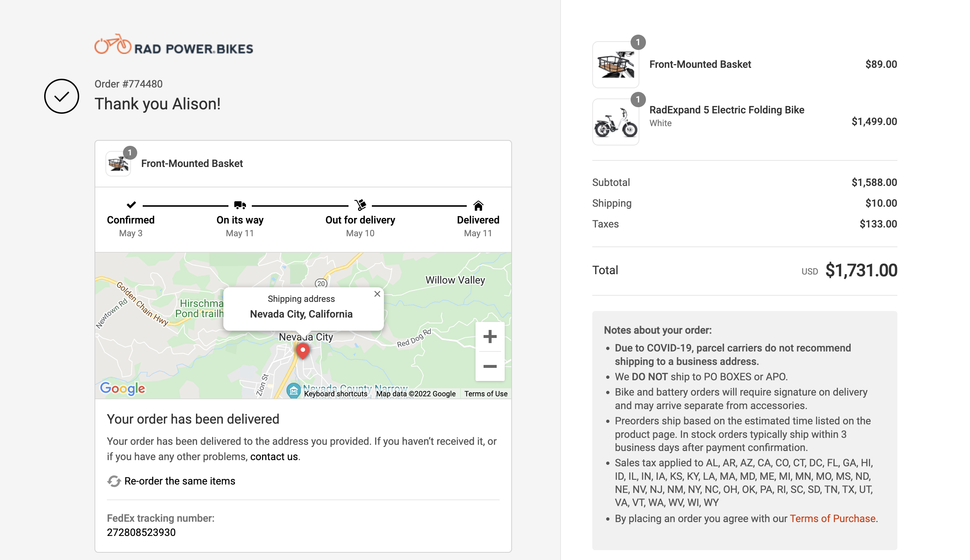The image size is (970, 560).
Task: Click the Delivered house icon
Action: (x=478, y=206)
